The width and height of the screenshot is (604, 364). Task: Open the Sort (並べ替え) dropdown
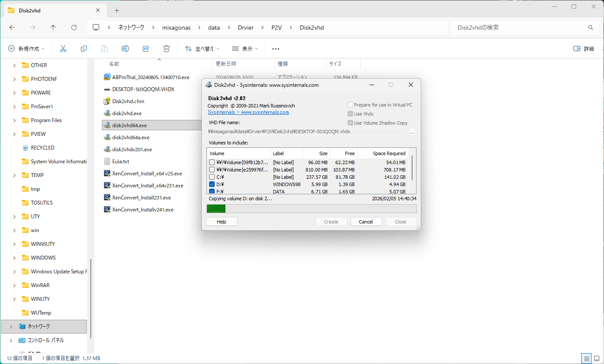(202, 49)
